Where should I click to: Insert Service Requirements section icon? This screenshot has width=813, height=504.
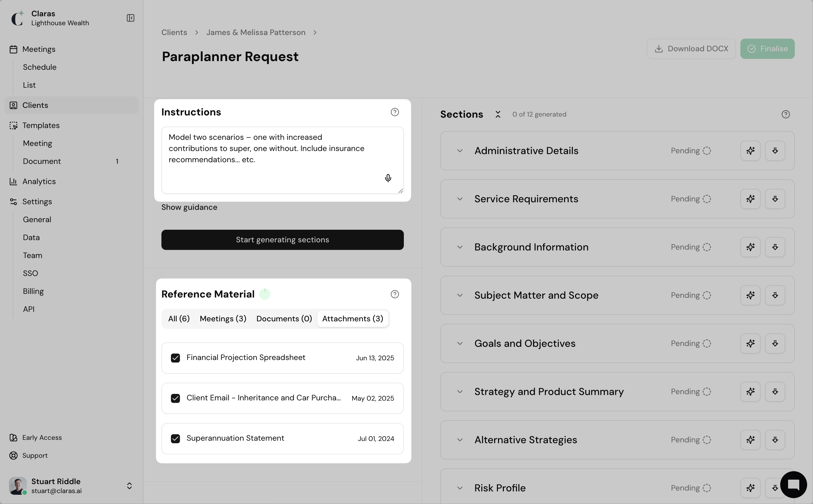(x=775, y=199)
